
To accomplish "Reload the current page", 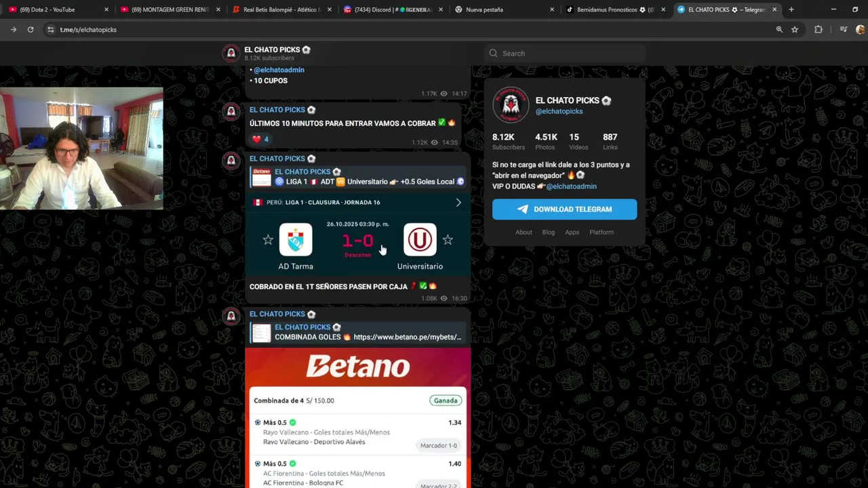I will (31, 30).
